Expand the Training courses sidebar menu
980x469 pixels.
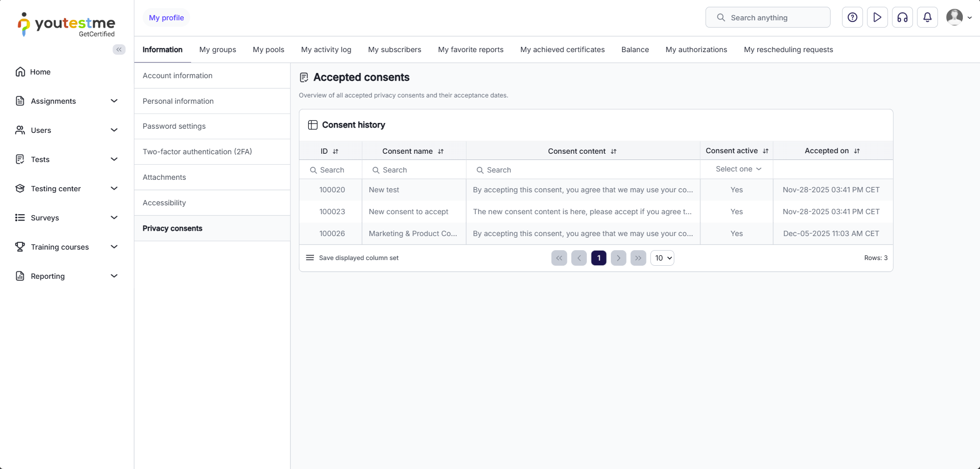(x=67, y=247)
